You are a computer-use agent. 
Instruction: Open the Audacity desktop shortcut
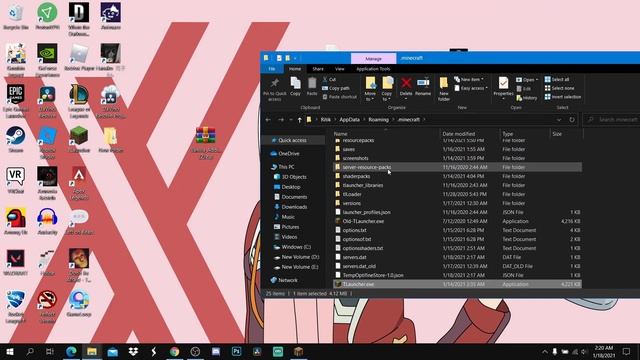click(x=47, y=222)
